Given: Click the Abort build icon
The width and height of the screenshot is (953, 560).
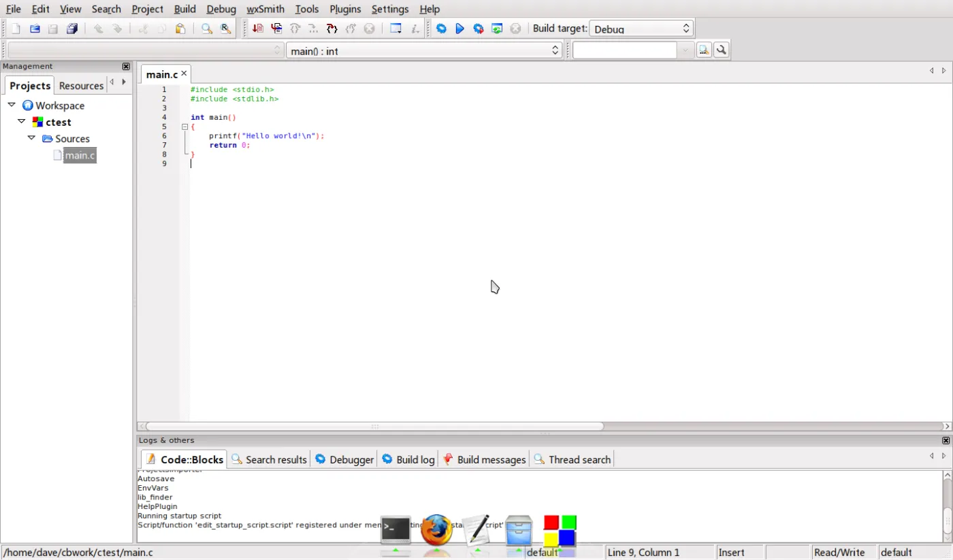Looking at the screenshot, I should point(515,29).
